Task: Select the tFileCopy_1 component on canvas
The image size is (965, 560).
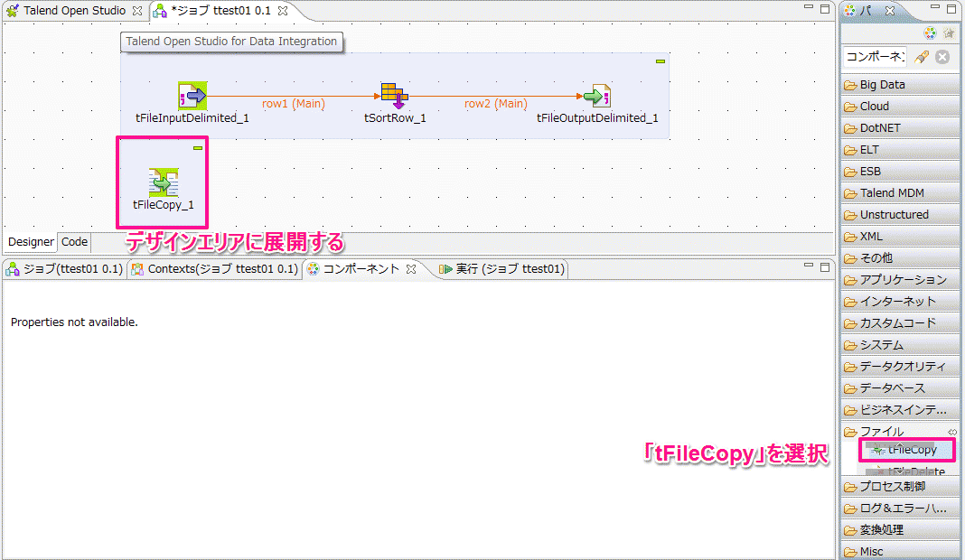Action: tap(164, 182)
